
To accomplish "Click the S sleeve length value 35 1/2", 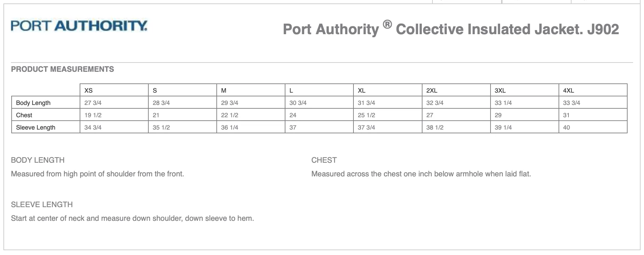I will pyautogui.click(x=161, y=127).
